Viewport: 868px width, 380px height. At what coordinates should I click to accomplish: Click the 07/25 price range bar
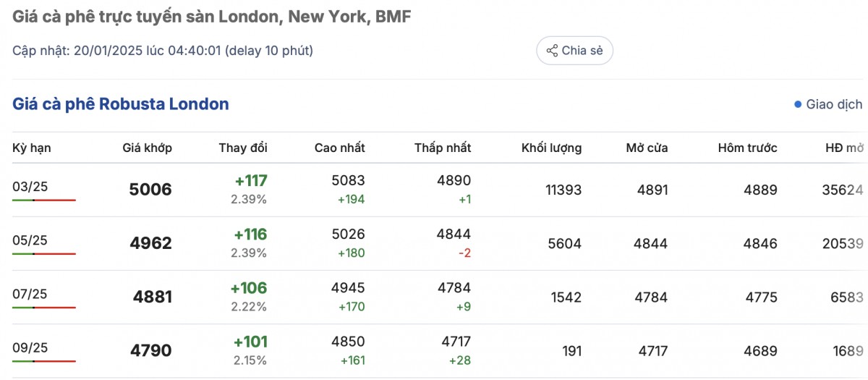(x=44, y=307)
